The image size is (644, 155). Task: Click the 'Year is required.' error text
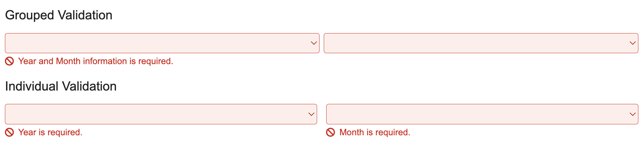pos(50,132)
